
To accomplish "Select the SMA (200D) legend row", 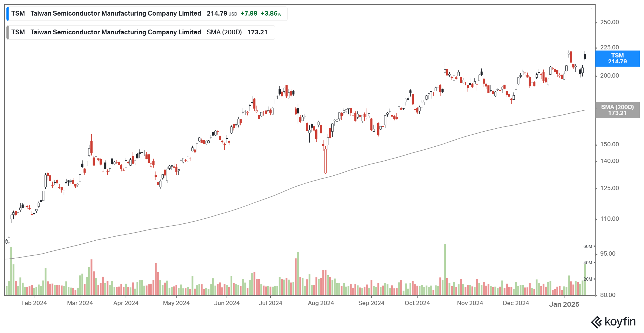I will click(x=141, y=32).
